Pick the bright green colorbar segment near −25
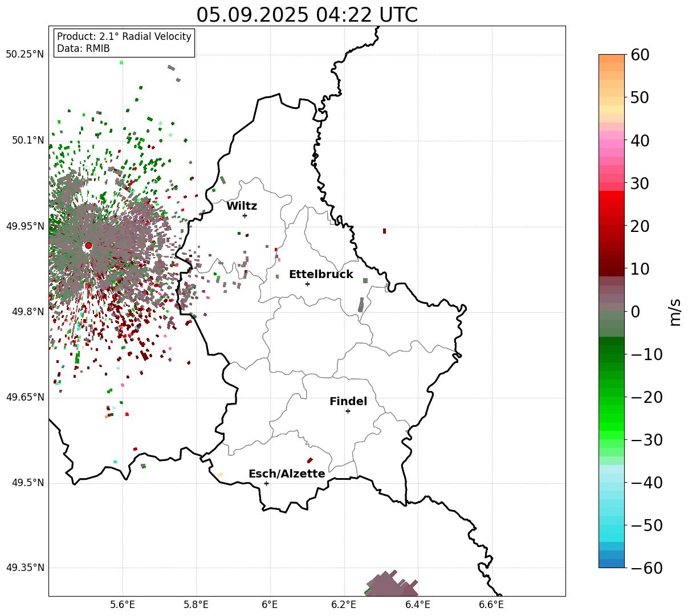This screenshot has height=616, width=688. pyautogui.click(x=612, y=419)
